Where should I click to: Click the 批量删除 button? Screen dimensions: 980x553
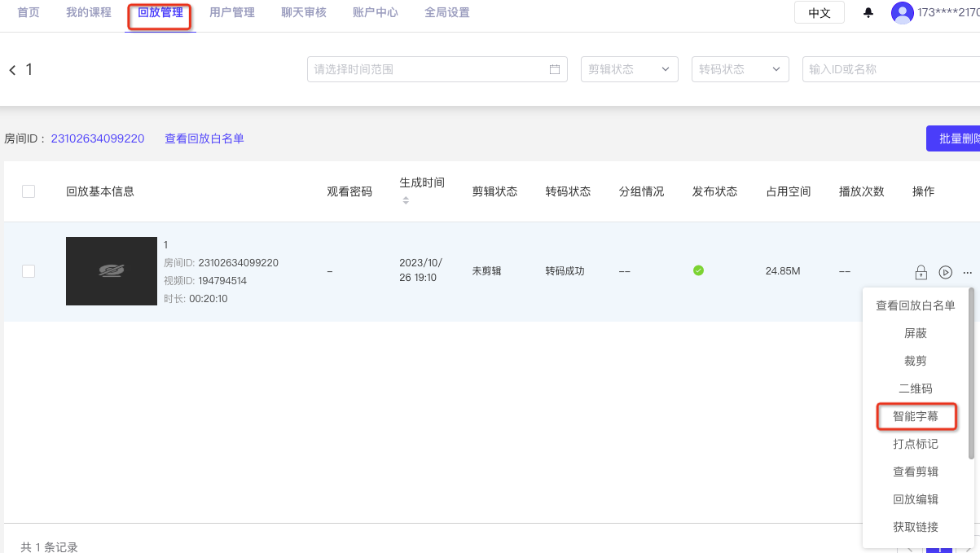tap(953, 138)
